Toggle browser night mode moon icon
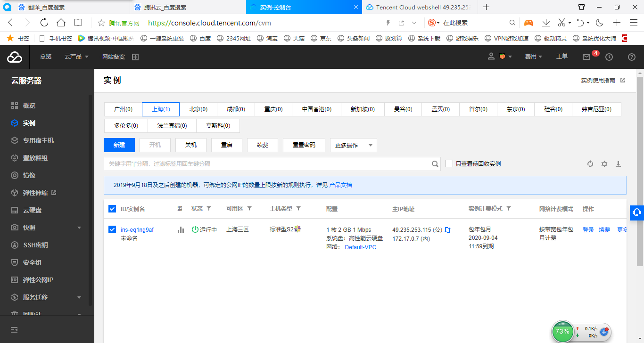Screen dimensions: 644x343 pos(600,23)
